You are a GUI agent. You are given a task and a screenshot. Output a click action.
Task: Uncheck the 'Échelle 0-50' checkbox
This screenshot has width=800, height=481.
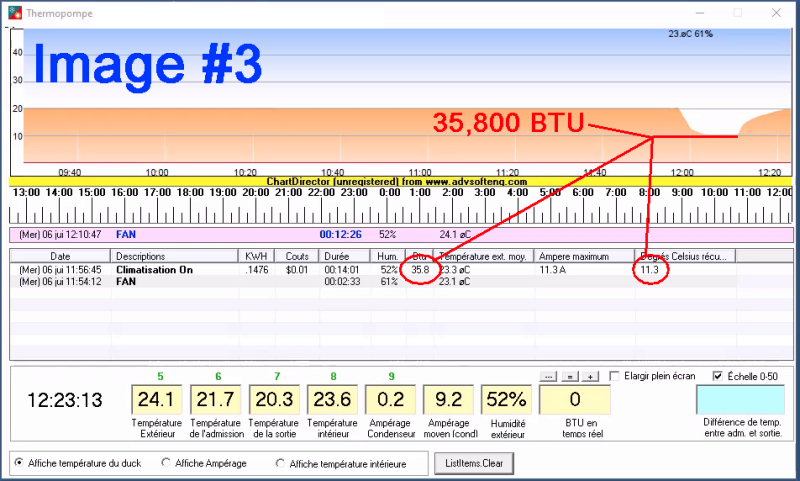[717, 376]
